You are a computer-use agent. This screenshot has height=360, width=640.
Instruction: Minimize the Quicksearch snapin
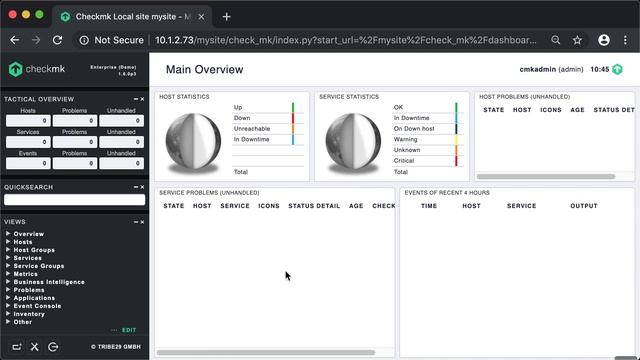136,187
